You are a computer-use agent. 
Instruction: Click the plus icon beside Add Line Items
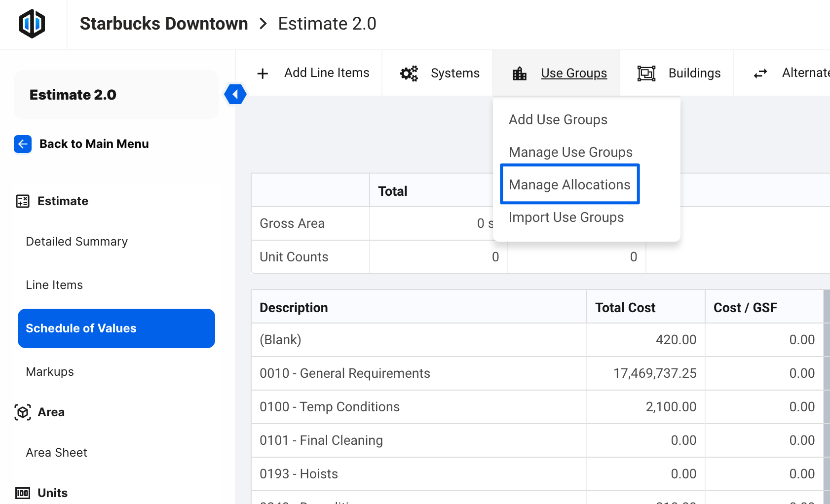click(x=263, y=73)
